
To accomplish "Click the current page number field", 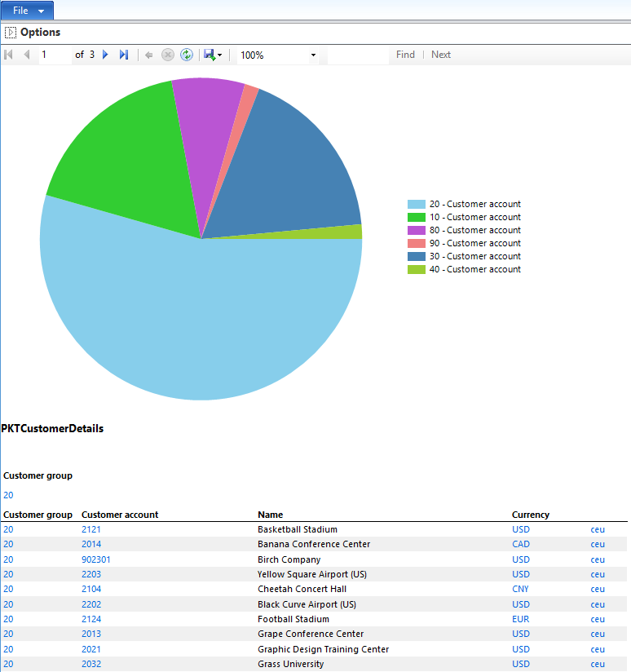I will pyautogui.click(x=55, y=55).
